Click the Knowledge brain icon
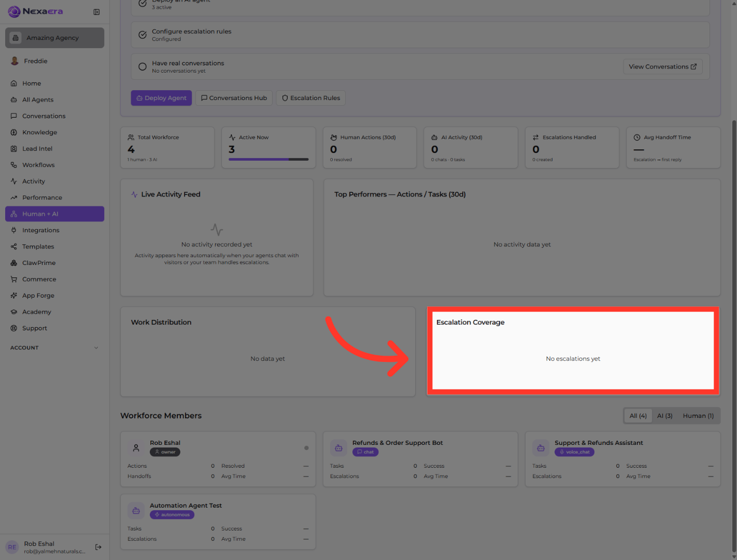 click(x=14, y=132)
